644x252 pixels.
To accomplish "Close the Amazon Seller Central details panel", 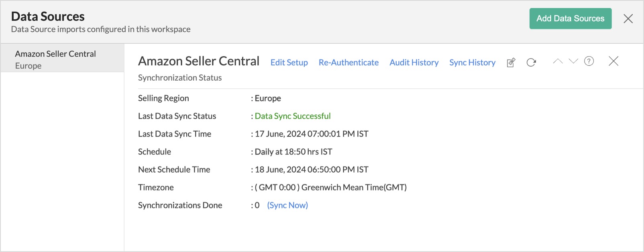I will point(613,61).
